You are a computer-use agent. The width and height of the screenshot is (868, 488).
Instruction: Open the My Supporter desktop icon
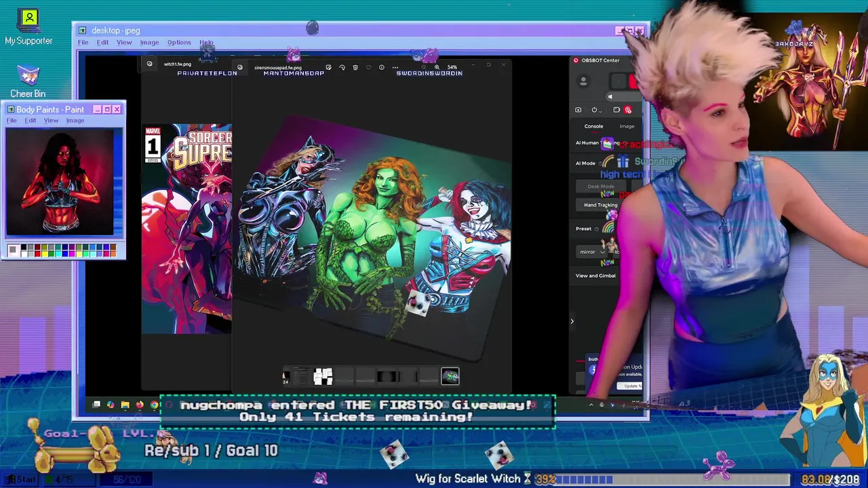tap(28, 27)
